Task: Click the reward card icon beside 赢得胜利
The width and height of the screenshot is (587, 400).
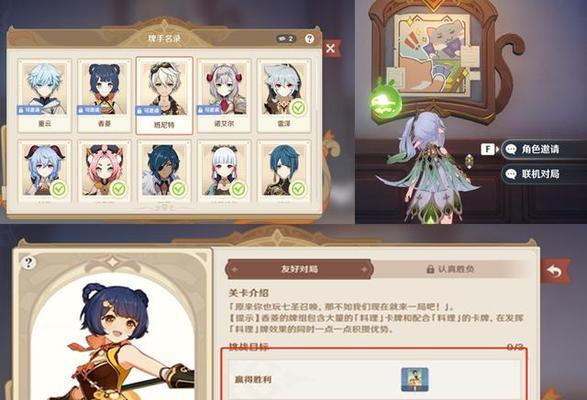Action: pos(415,379)
